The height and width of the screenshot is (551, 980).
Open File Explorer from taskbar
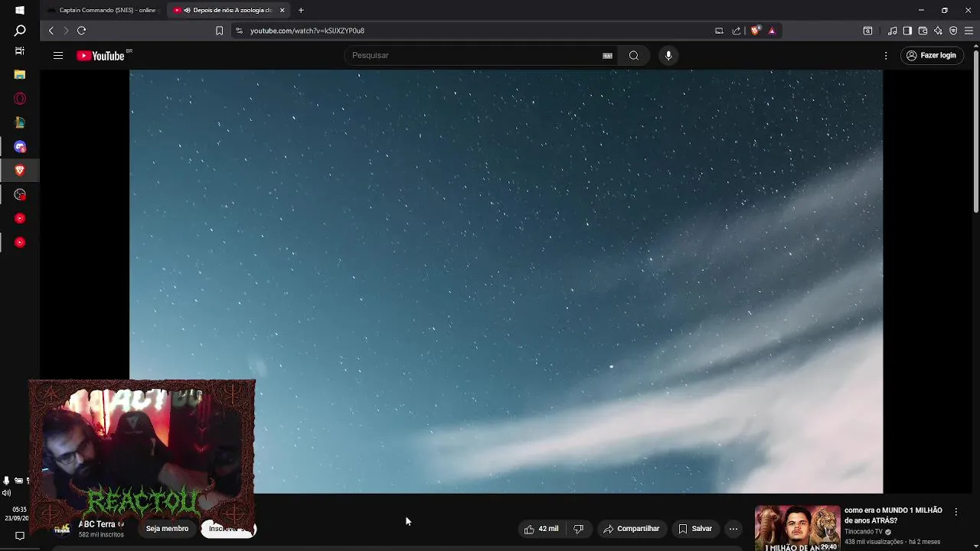coord(20,75)
